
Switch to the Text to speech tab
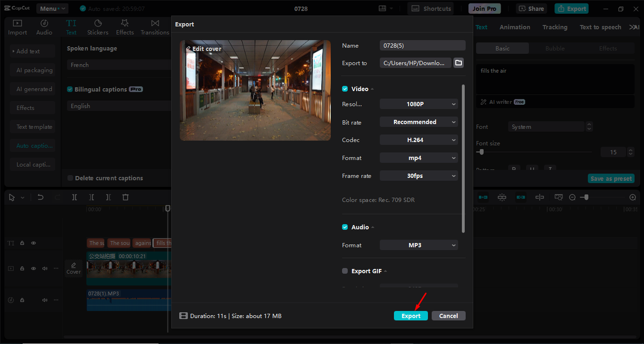coord(600,27)
